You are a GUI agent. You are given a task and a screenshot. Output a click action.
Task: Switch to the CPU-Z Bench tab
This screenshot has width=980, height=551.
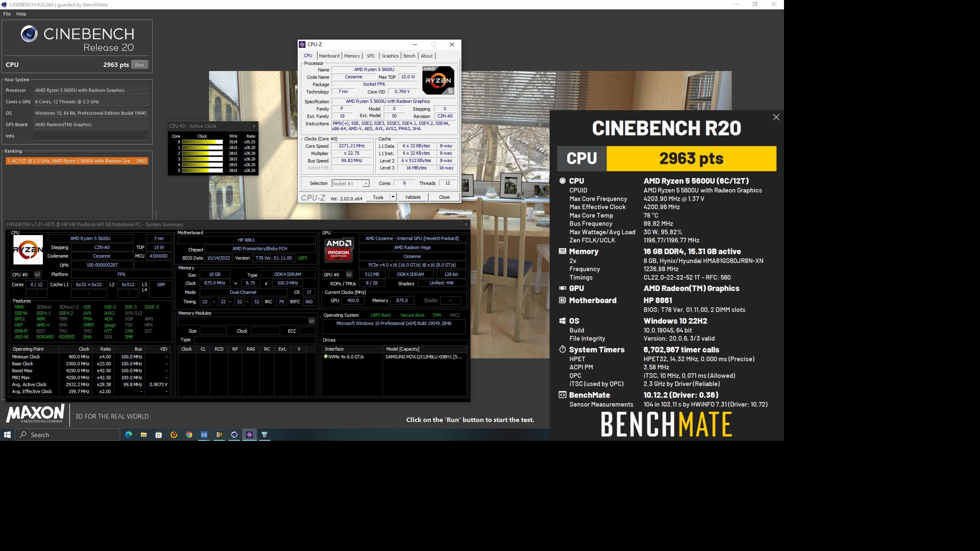pos(410,56)
